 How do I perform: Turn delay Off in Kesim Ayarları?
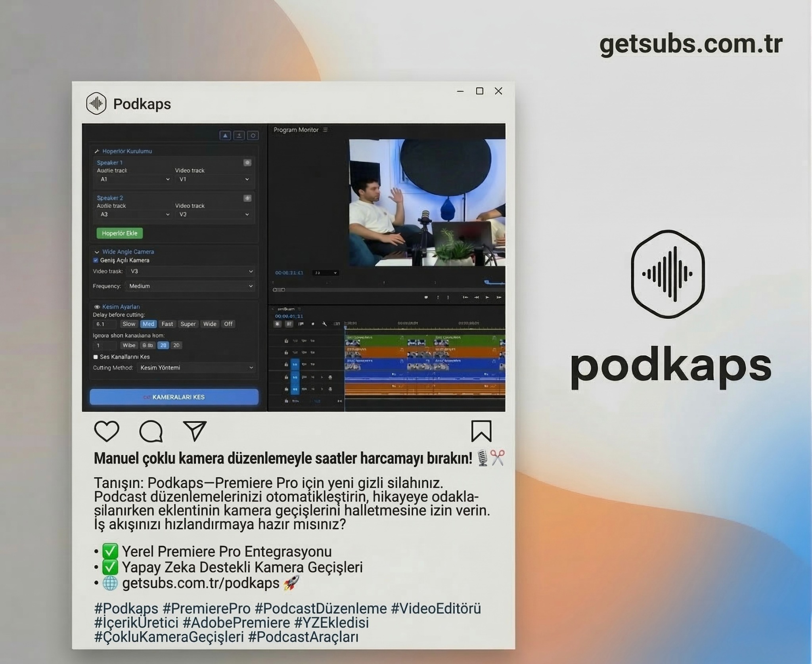[228, 324]
